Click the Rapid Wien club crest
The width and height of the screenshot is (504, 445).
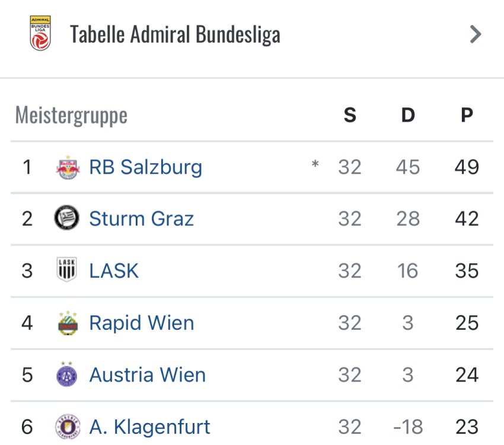(x=67, y=323)
